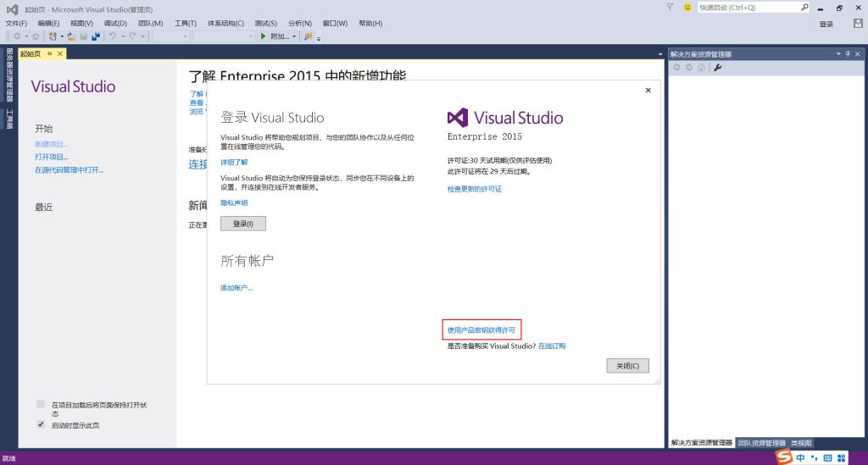Viewport: 868px width, 465px height.
Task: Click 检查更新的许可证 link
Action: (x=475, y=189)
